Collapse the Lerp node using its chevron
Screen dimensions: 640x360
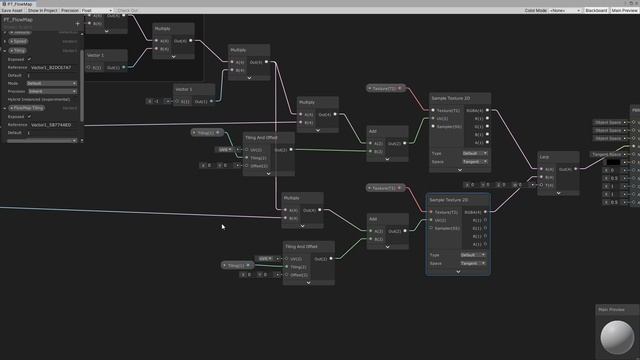(558, 193)
